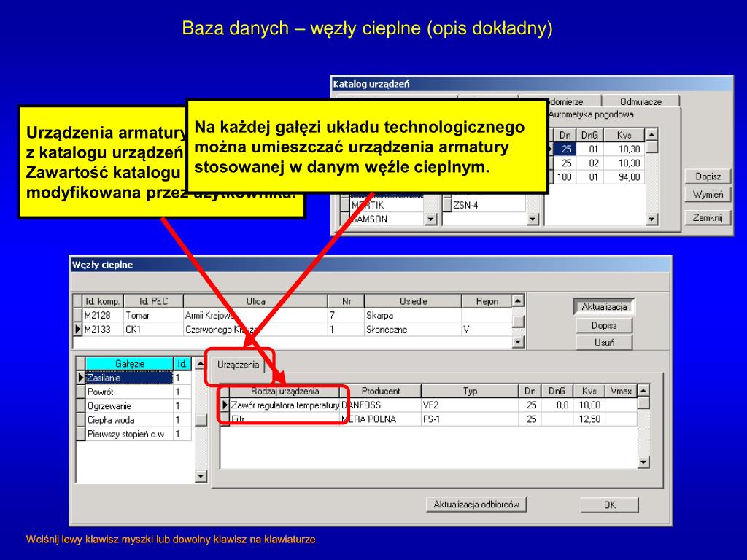Click down arrow of catalog producer list
Screen dimensions: 747x560
coord(430,219)
